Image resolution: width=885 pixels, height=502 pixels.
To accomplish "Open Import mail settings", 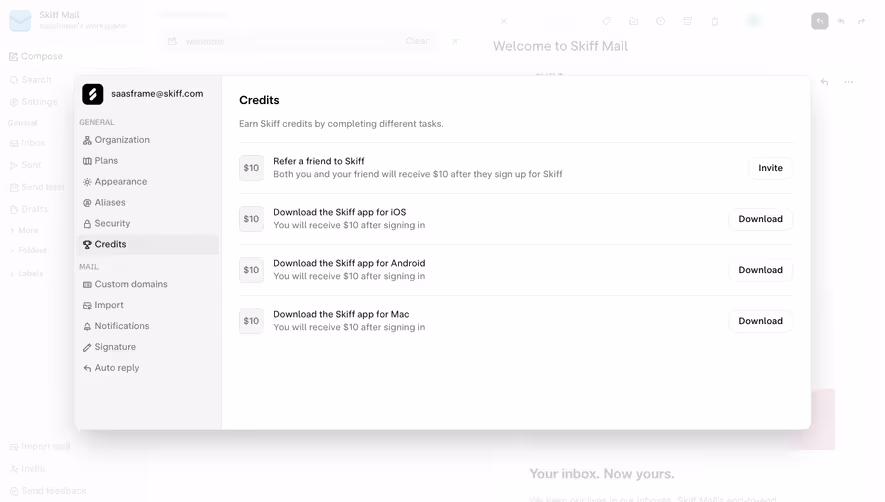I will (147, 305).
